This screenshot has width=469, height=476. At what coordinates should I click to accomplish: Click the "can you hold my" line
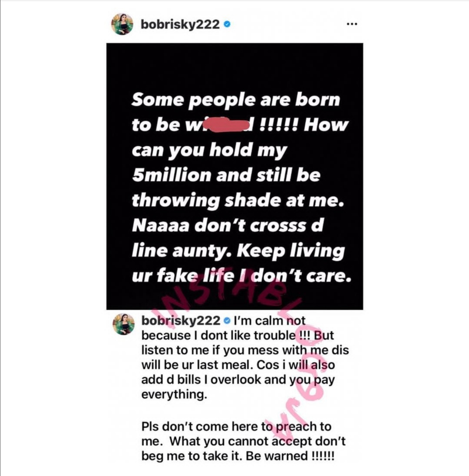point(209,150)
